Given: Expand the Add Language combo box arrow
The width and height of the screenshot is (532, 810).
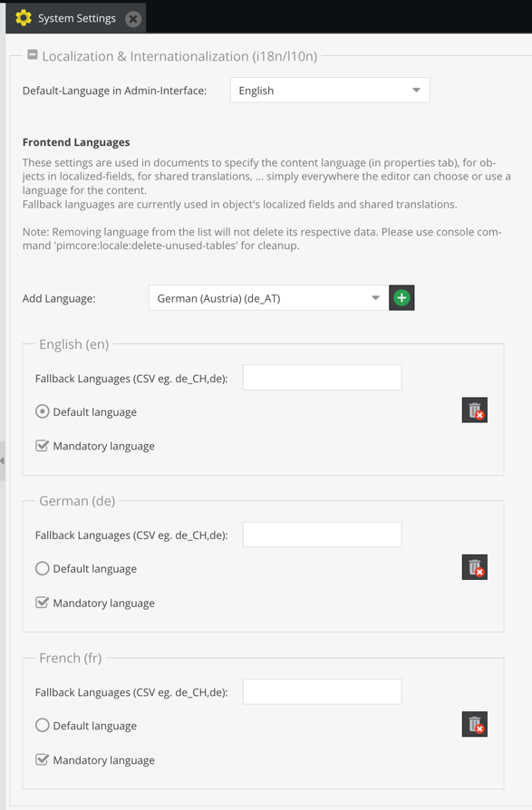Looking at the screenshot, I should coord(375,298).
